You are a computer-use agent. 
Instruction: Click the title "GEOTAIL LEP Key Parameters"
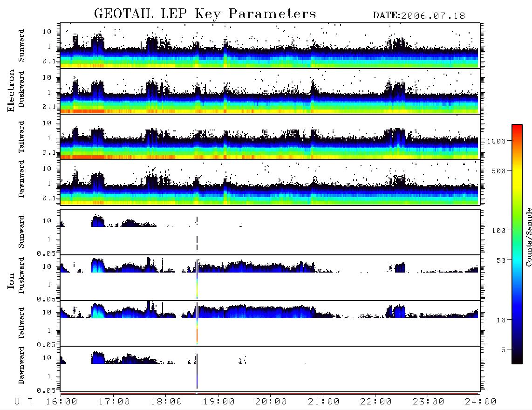coord(205,14)
